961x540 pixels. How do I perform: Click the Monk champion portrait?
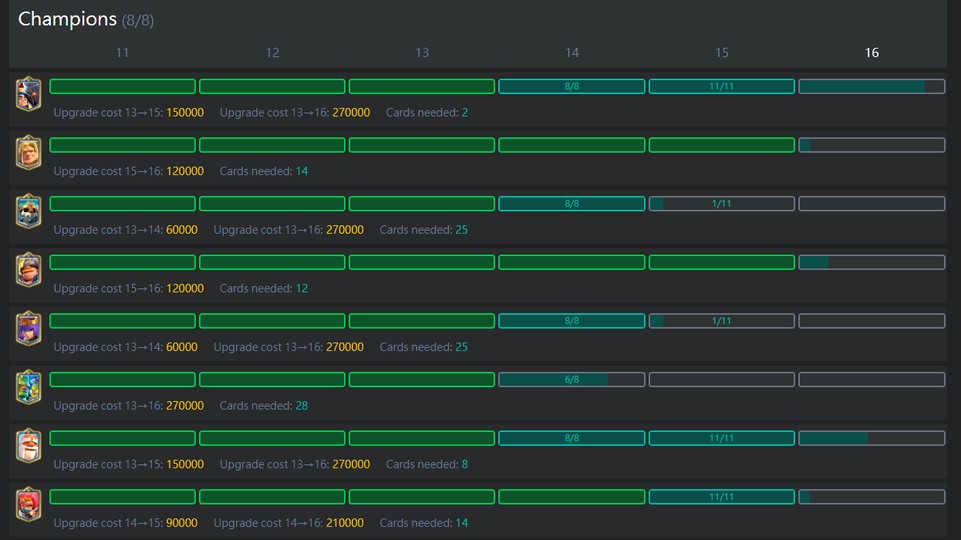point(29,446)
